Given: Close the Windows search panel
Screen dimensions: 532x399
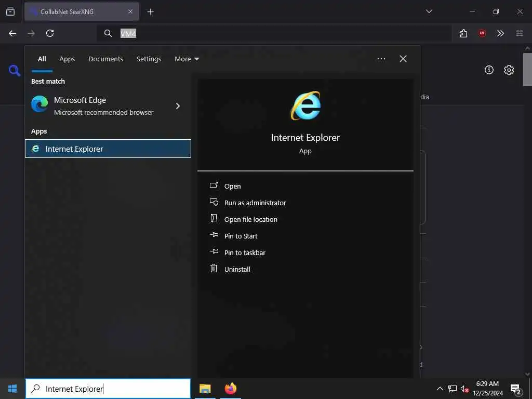Looking at the screenshot, I should tap(403, 59).
